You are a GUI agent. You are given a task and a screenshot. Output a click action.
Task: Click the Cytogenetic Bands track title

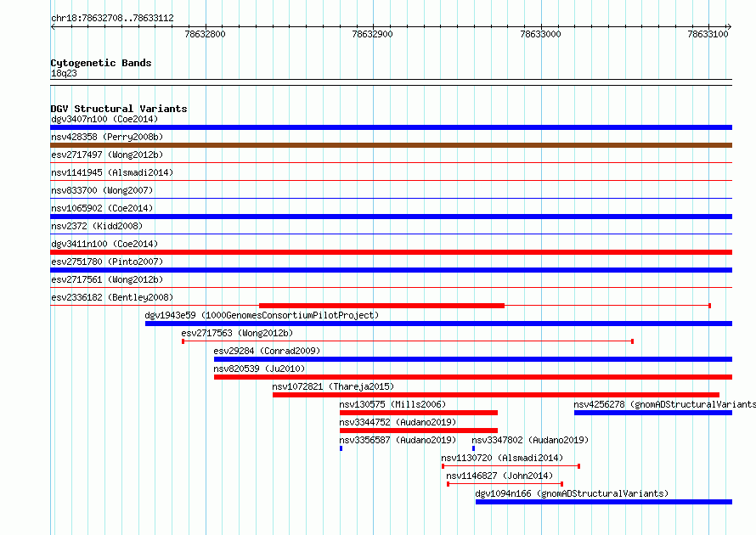pyautogui.click(x=101, y=63)
